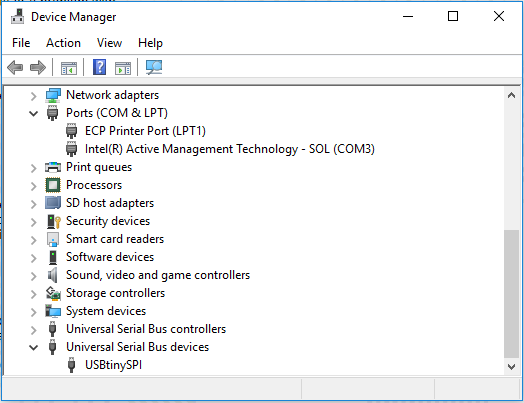Click the blue Help question mark icon
524x403 pixels.
99,67
